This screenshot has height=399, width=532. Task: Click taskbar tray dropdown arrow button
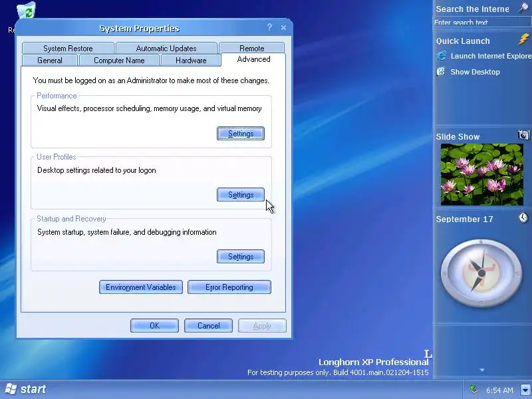(x=525, y=390)
